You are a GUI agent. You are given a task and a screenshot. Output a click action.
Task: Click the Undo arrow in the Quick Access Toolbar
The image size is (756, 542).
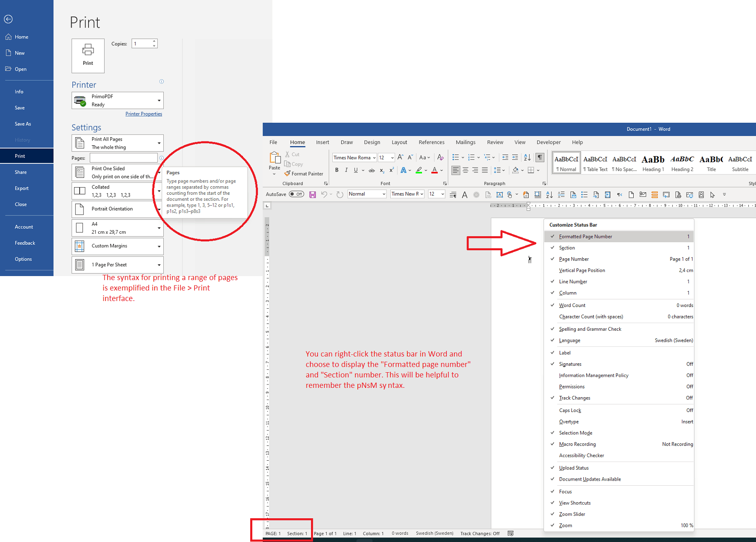tap(324, 195)
